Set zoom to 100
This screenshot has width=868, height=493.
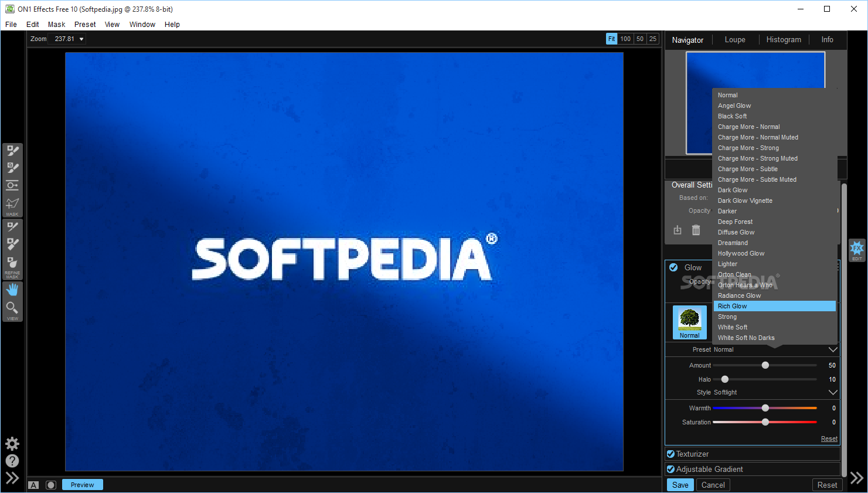point(625,39)
